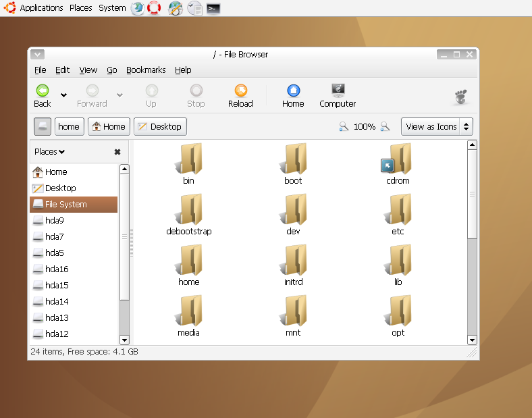The image size is (532, 418).
Task: Select the initrd folder icon
Action: pyautogui.click(x=294, y=260)
